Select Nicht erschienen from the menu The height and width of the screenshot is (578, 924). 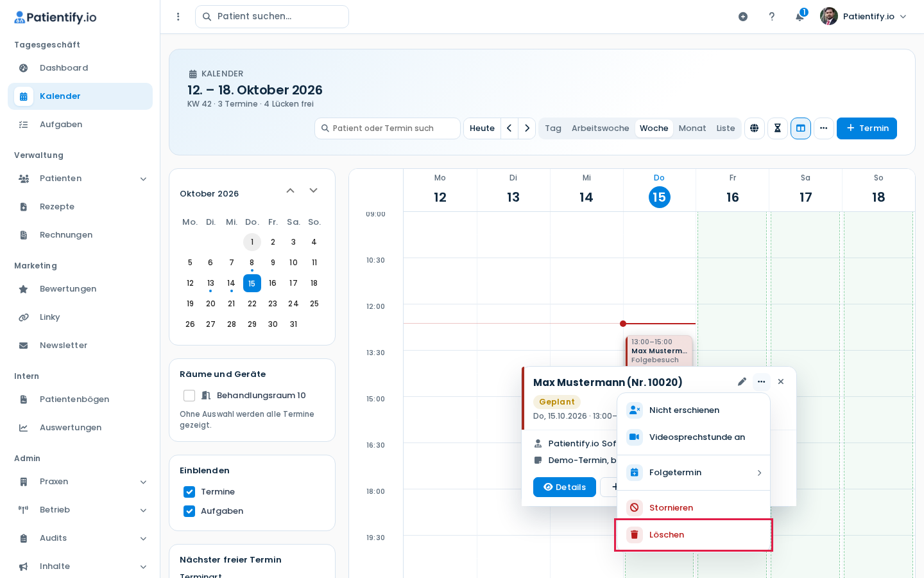694,410
